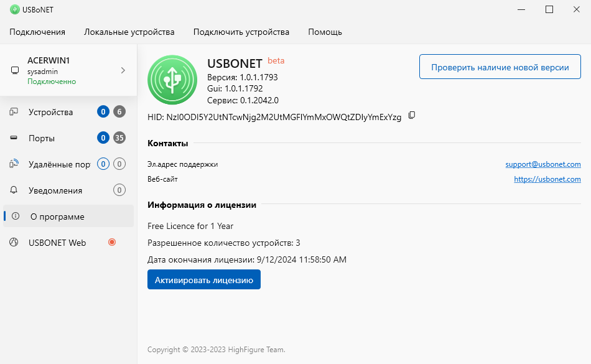This screenshot has width=591, height=364.
Task: Click the ACERWIN1 computer name
Action: coord(49,60)
